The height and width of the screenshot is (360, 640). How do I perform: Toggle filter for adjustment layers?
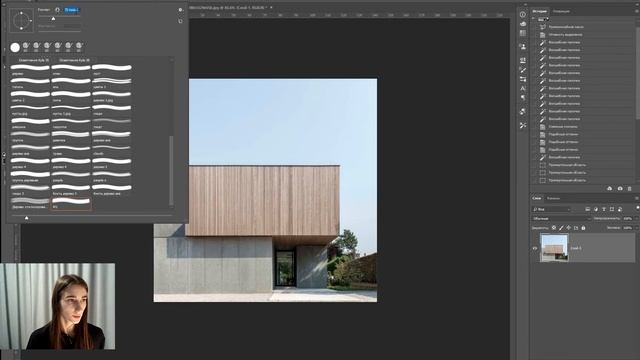click(x=596, y=209)
